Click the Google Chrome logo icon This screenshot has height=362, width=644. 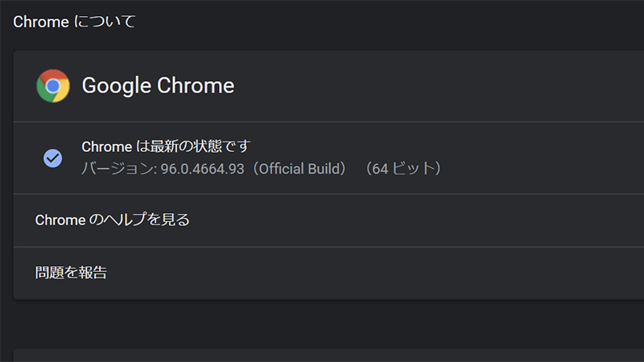pos(53,85)
